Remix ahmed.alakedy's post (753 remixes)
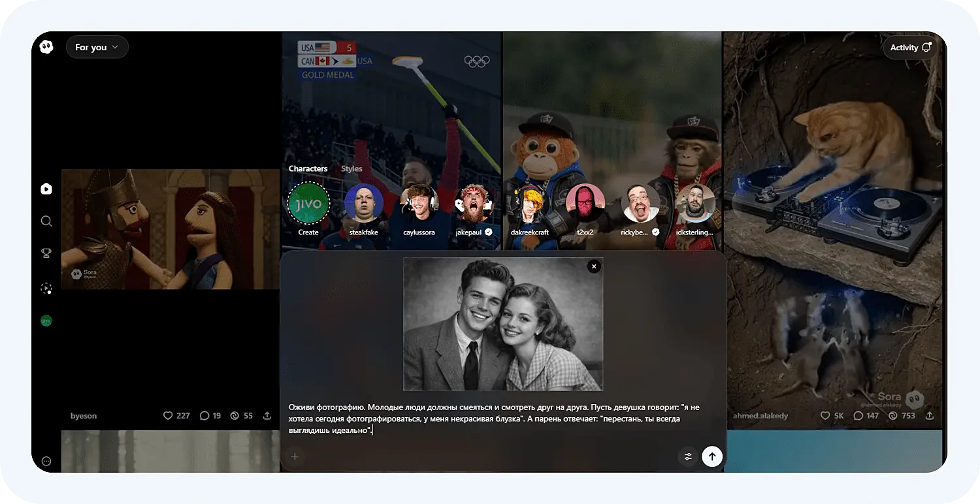This screenshot has height=504, width=980. tap(902, 416)
